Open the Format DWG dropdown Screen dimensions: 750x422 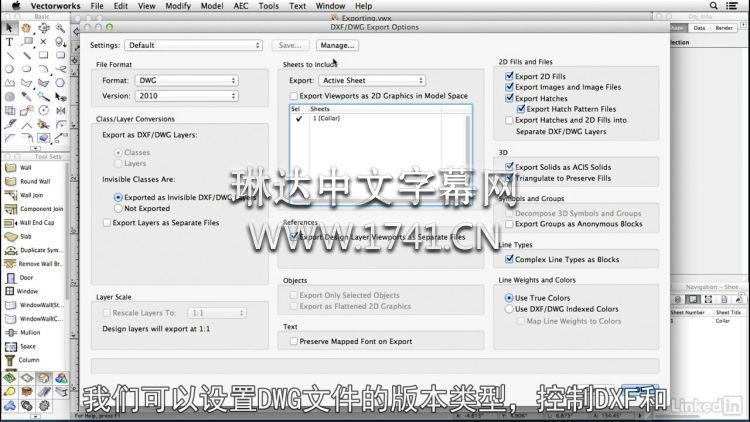(x=187, y=80)
